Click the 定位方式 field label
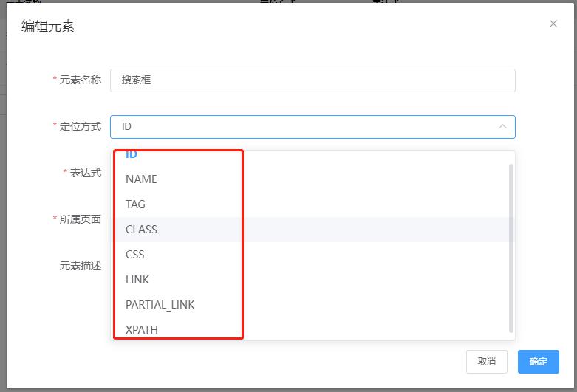The width and height of the screenshot is (577, 392). (80, 126)
